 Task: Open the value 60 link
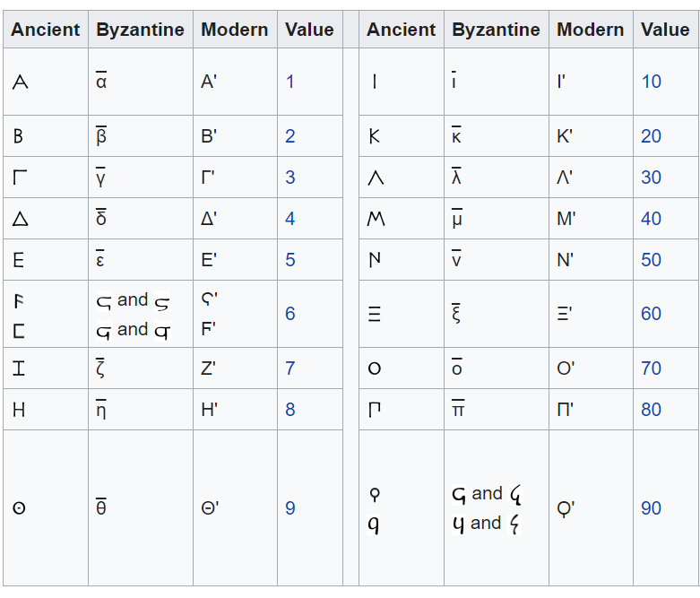[x=652, y=314]
